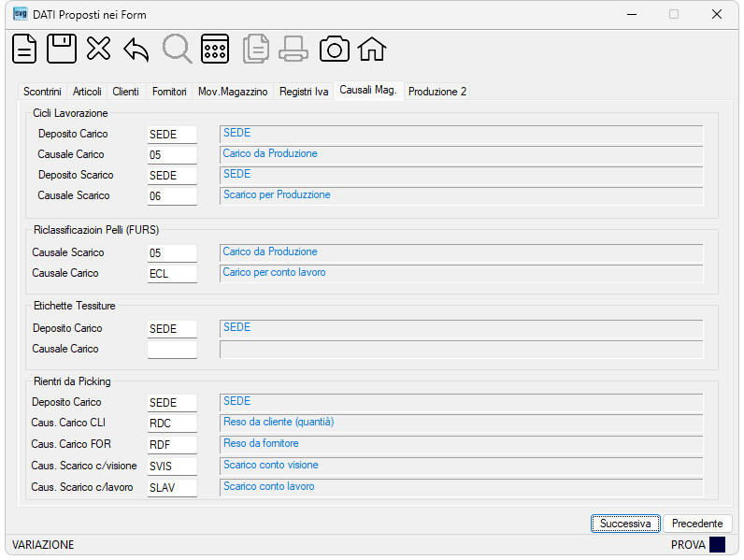Switch to the Scontrini tab
Viewport: 744px width, 560px height.
(x=42, y=92)
